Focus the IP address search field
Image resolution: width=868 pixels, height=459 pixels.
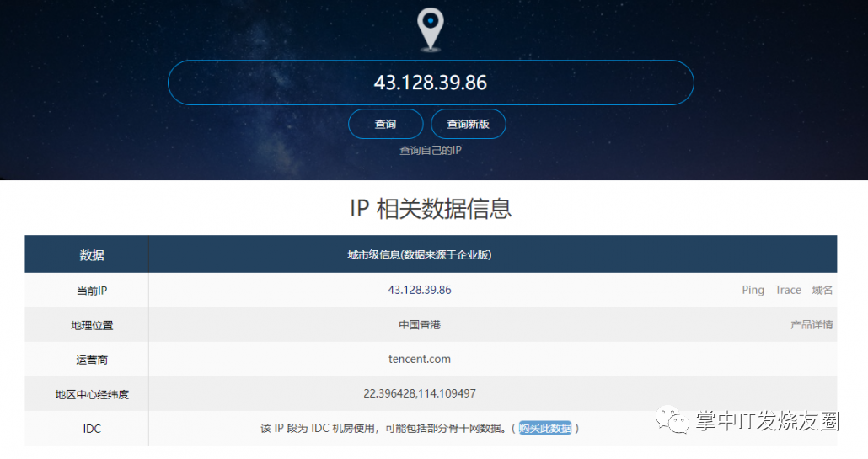pos(431,83)
